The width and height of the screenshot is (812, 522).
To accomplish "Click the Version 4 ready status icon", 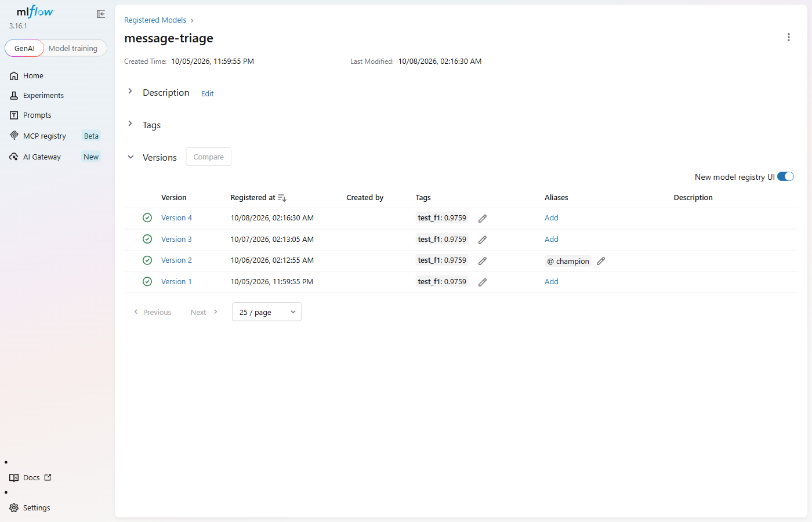I will pyautogui.click(x=147, y=217).
